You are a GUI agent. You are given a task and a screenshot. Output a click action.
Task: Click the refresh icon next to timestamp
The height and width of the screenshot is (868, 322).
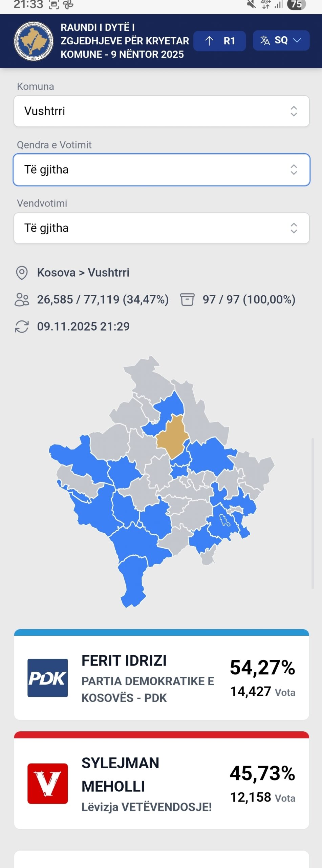tap(22, 327)
